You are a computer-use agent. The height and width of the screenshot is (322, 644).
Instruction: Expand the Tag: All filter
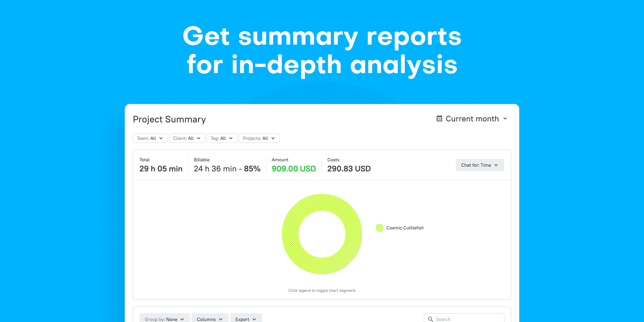coord(222,138)
